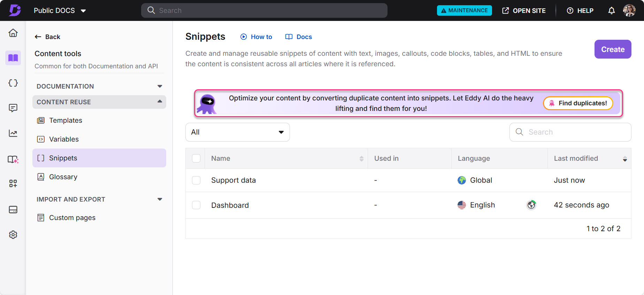
Task: Open the Home icon in left rail
Action: [x=13, y=33]
